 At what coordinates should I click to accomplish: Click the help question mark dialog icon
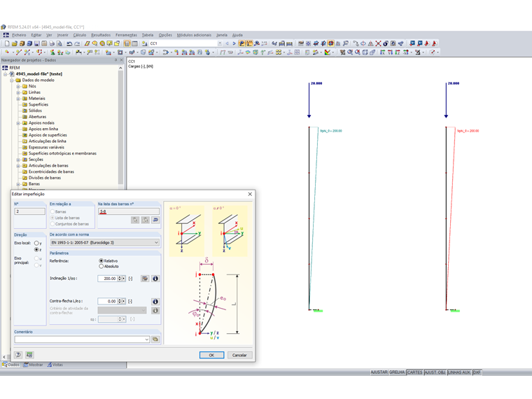18,355
